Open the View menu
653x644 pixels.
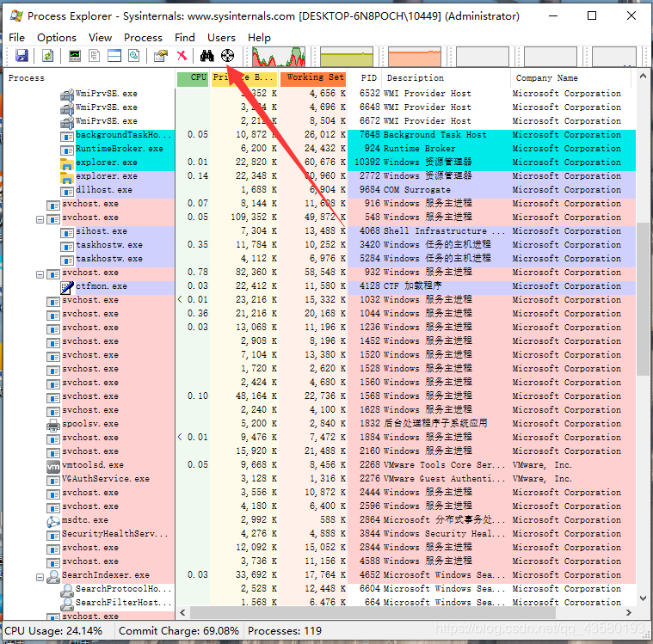pyautogui.click(x=101, y=38)
